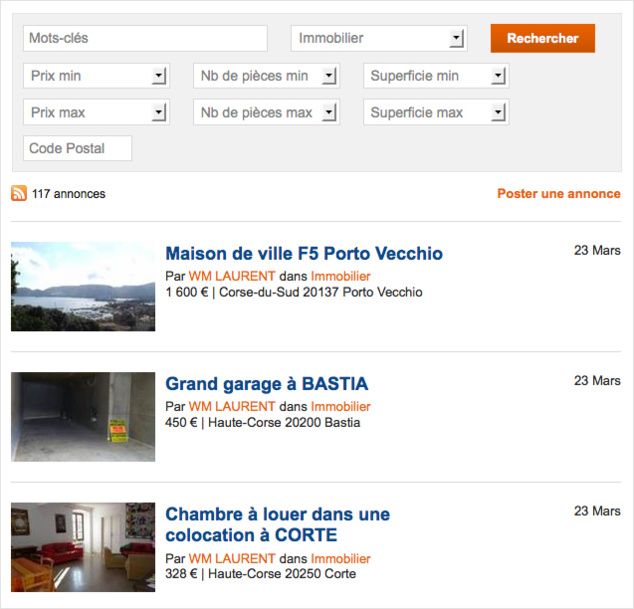The image size is (634, 609).
Task: Click the Bastia garage photo thumbnail
Action: pos(83,417)
